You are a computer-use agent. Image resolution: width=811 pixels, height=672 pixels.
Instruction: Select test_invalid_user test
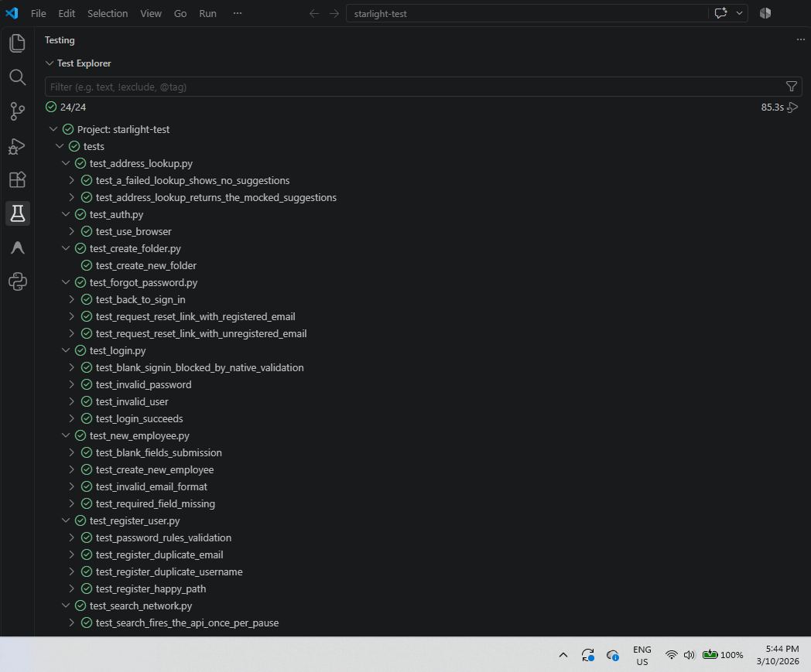(x=422, y=401)
